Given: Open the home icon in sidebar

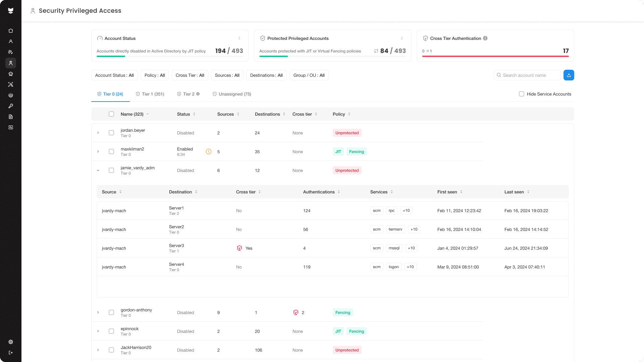Looking at the screenshot, I should [x=11, y=31].
